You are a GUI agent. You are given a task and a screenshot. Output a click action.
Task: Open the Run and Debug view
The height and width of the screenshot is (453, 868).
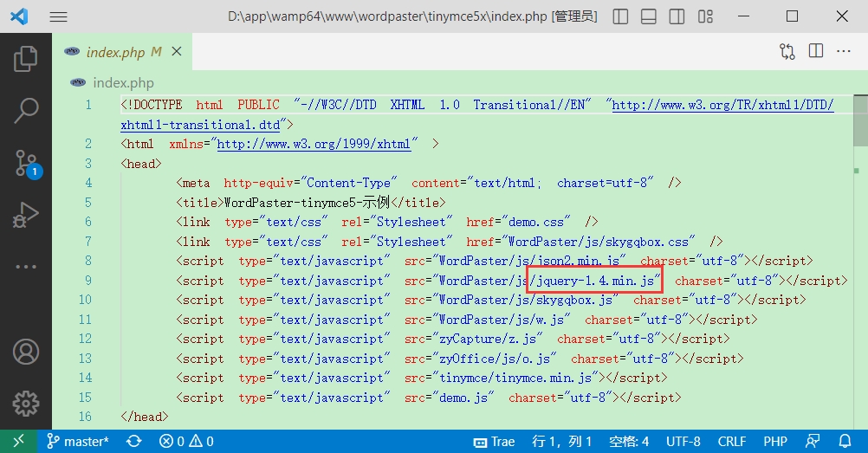pos(26,214)
